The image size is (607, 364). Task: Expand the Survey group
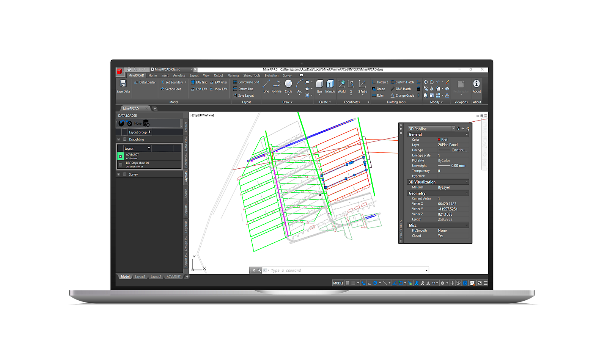click(119, 174)
